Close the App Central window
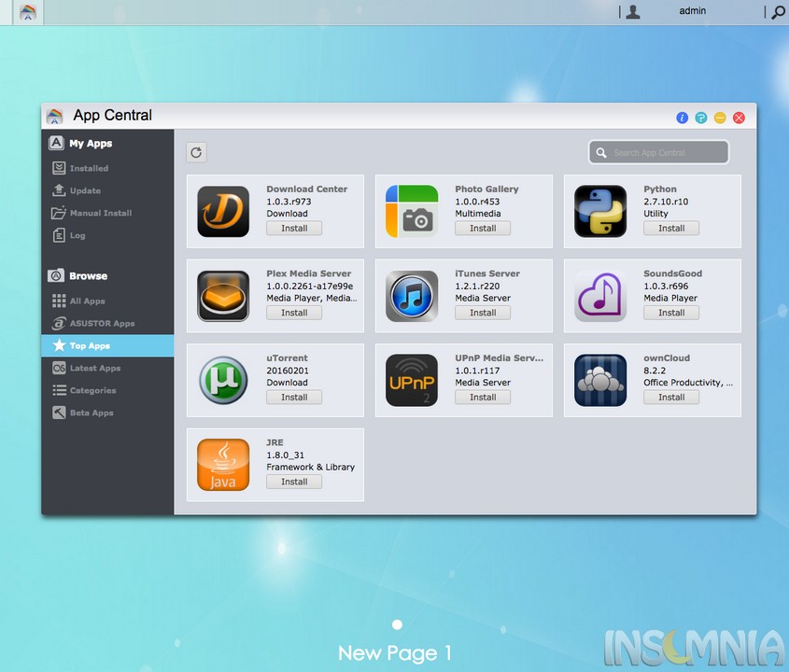This screenshot has height=672, width=789. [x=740, y=118]
